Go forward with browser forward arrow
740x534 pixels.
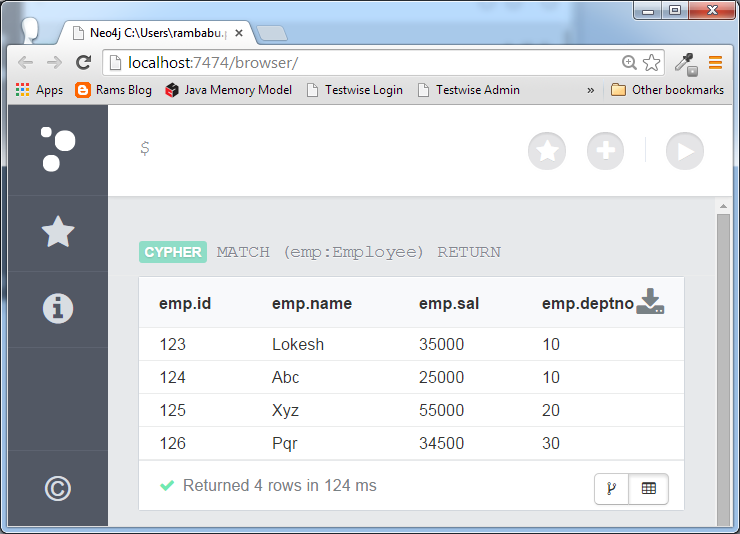(55, 62)
